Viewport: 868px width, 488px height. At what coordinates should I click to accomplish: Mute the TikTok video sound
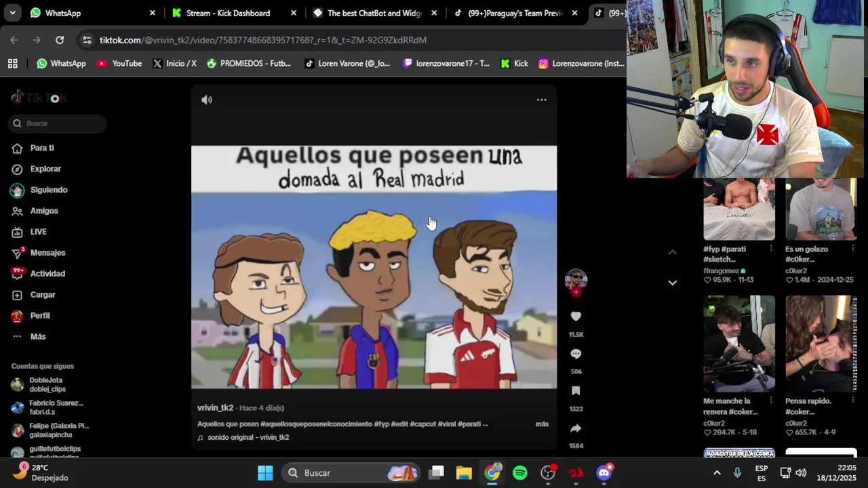(207, 100)
